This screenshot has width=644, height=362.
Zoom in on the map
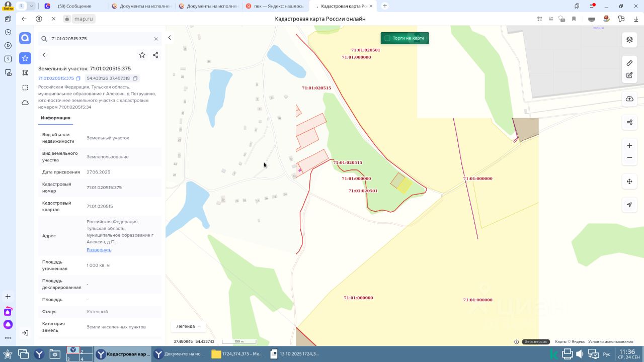[x=629, y=146]
